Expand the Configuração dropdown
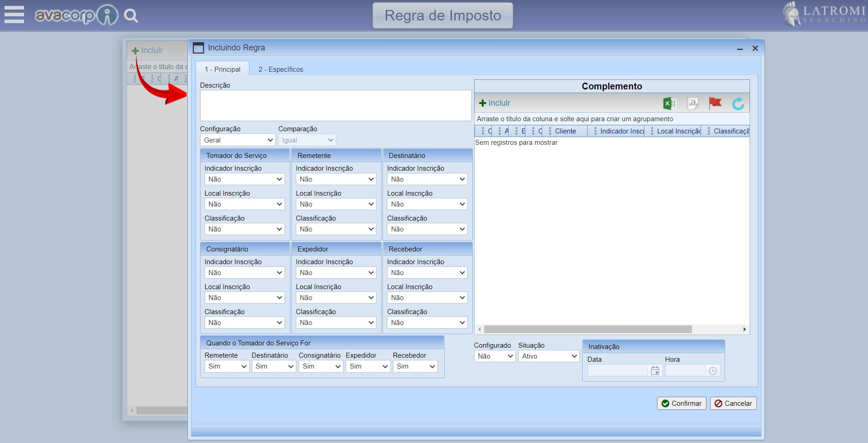The image size is (868, 443). [238, 140]
